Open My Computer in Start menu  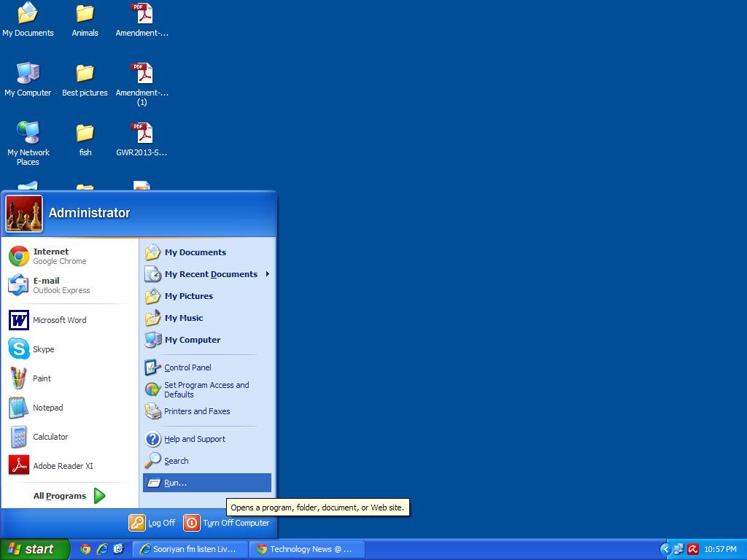tap(207, 340)
